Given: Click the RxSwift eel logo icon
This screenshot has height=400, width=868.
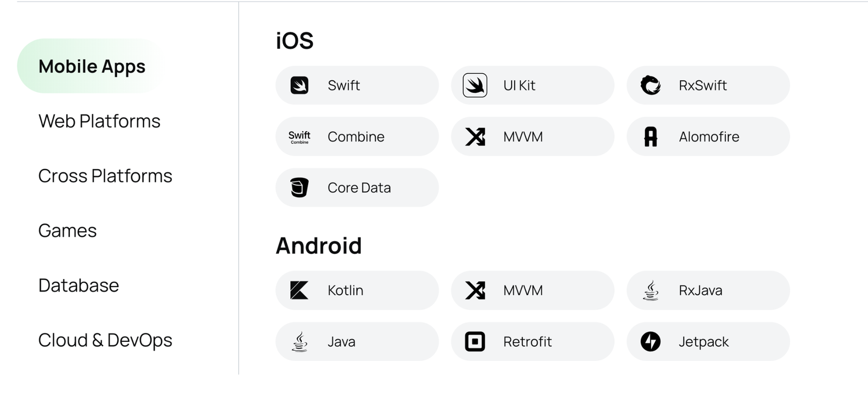Looking at the screenshot, I should [650, 85].
